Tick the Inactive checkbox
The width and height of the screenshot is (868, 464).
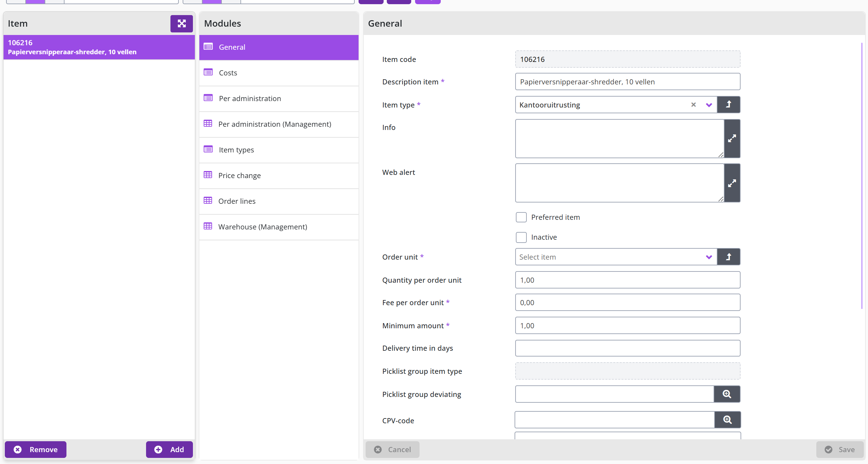[521, 237]
